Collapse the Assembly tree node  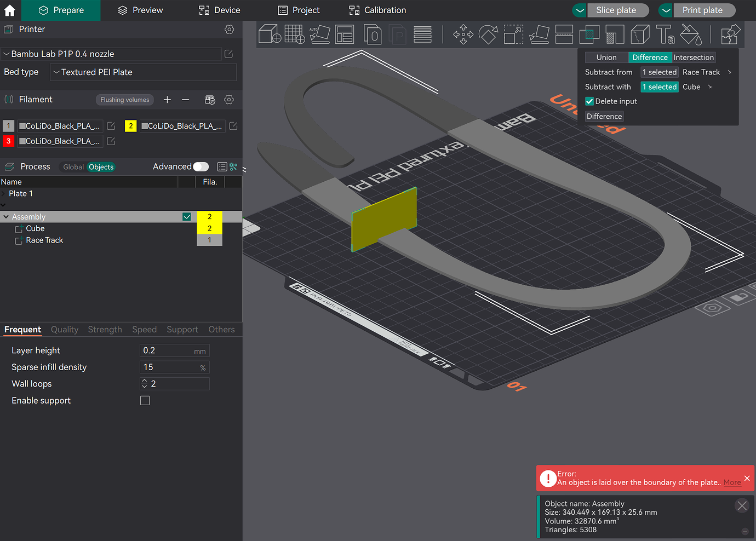click(6, 217)
